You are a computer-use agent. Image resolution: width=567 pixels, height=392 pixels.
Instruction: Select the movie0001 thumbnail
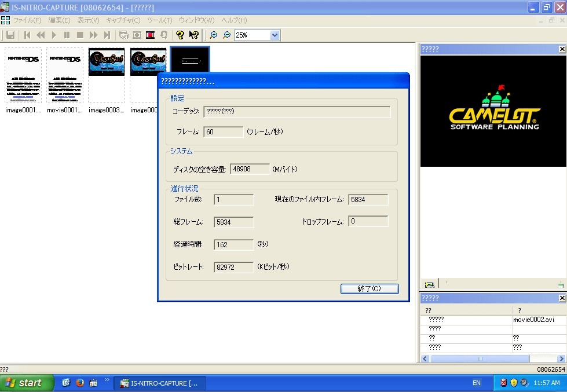click(65, 75)
